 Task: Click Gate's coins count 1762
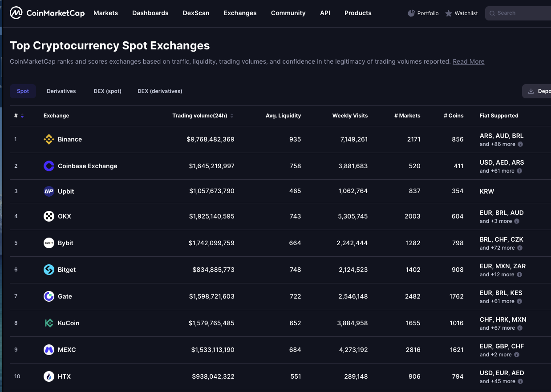pos(457,296)
